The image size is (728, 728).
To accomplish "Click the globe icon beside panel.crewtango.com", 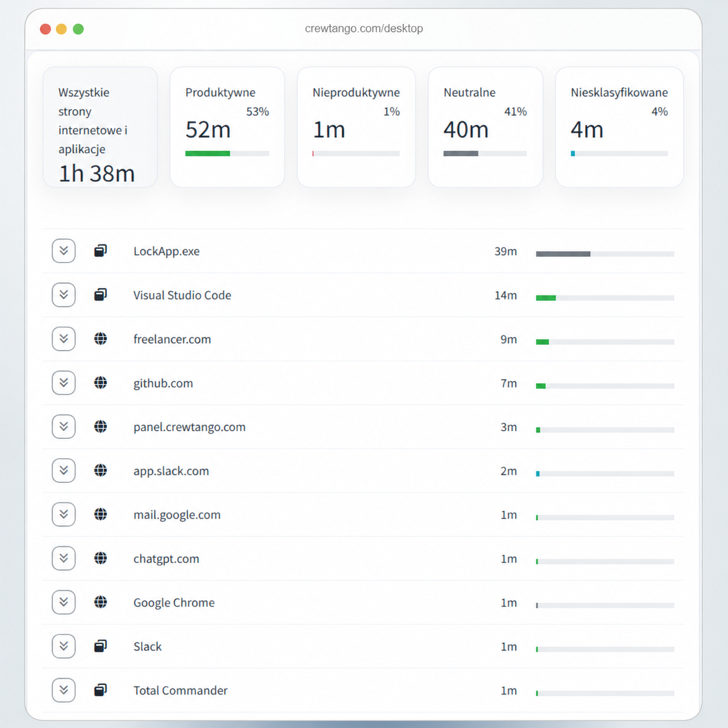I will (x=100, y=427).
